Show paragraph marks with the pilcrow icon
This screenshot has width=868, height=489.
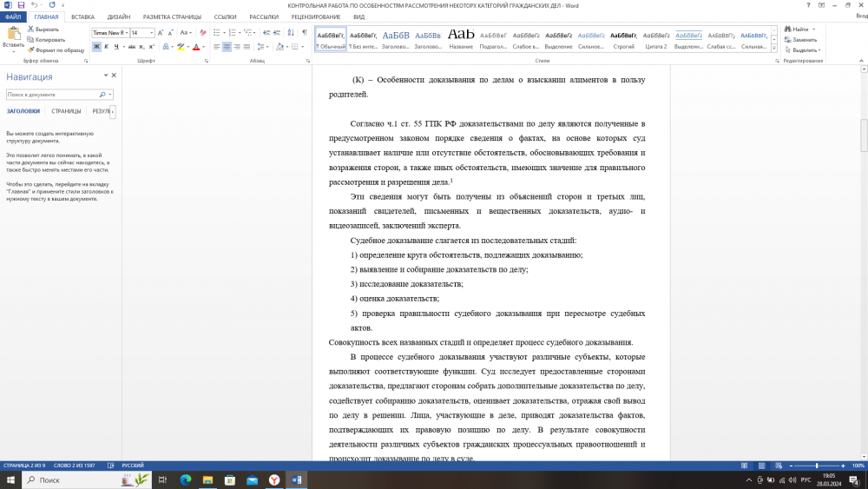click(x=305, y=33)
